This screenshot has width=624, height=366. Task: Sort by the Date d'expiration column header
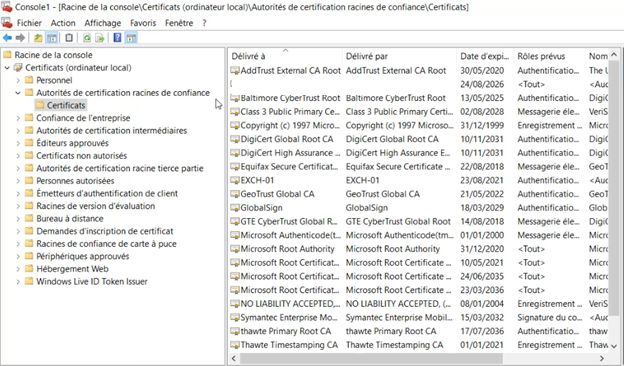[484, 56]
